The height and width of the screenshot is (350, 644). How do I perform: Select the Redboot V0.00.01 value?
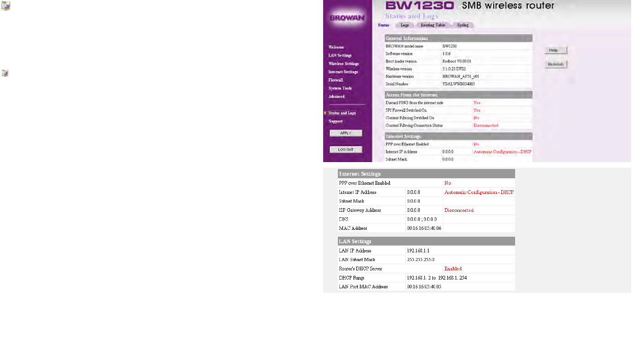(457, 62)
